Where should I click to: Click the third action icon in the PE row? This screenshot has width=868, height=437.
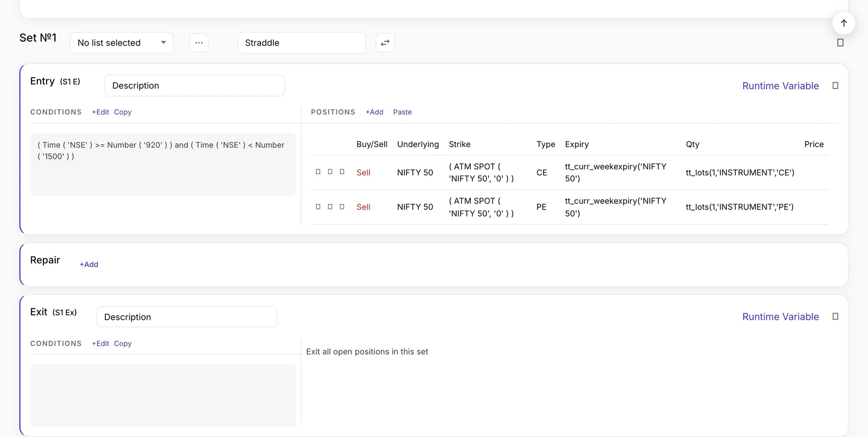(x=342, y=207)
